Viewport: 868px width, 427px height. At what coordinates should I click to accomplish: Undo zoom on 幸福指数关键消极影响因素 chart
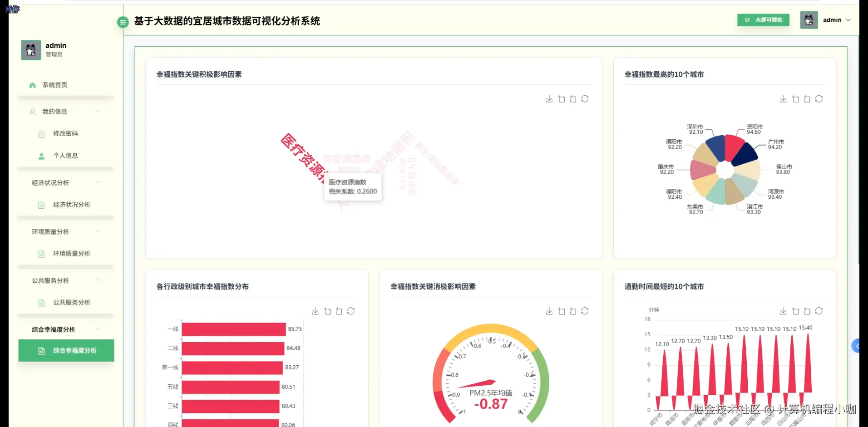click(x=573, y=311)
